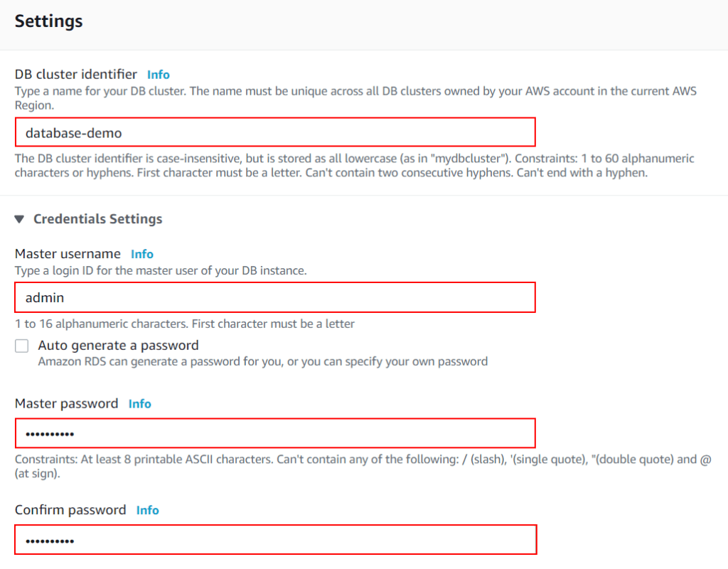Click the Confirm password entry box
Screen dimensions: 728x569
click(275, 540)
